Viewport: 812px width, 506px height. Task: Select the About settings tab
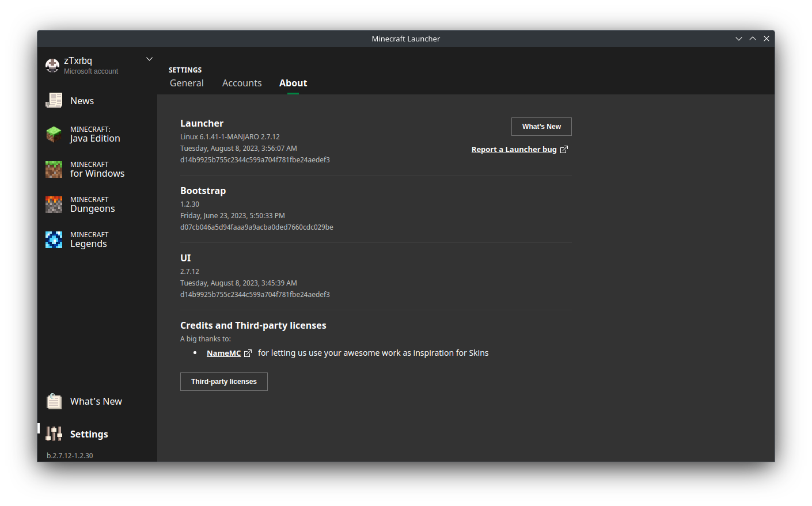coord(293,83)
